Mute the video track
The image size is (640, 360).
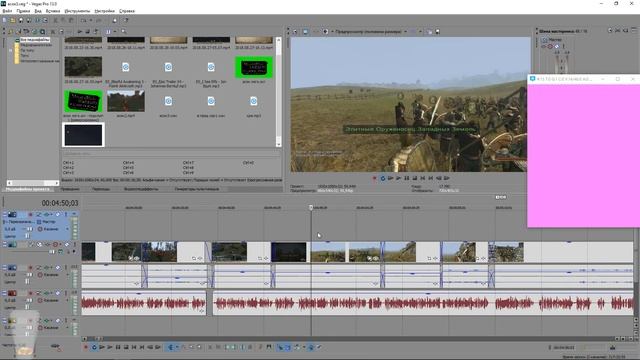(67, 244)
